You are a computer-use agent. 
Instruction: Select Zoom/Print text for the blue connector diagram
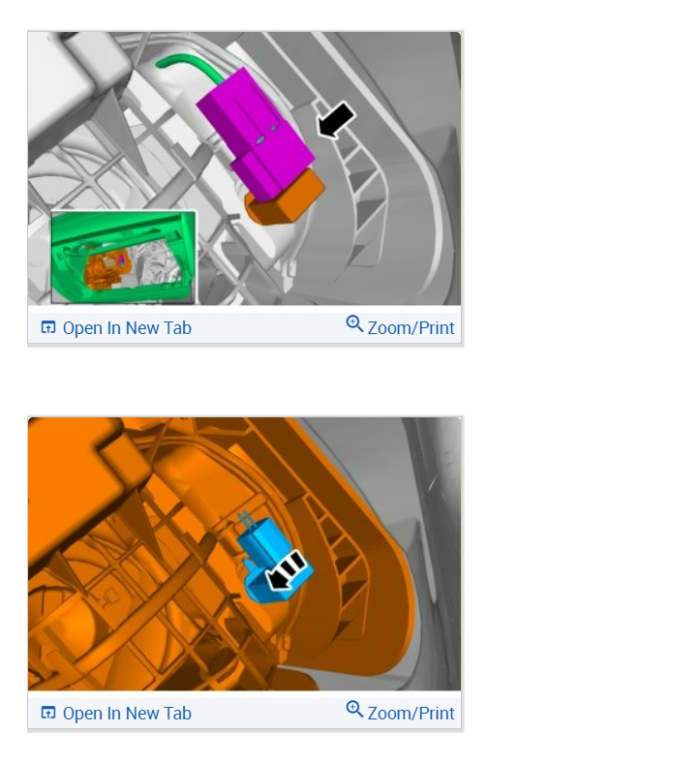coord(411,714)
